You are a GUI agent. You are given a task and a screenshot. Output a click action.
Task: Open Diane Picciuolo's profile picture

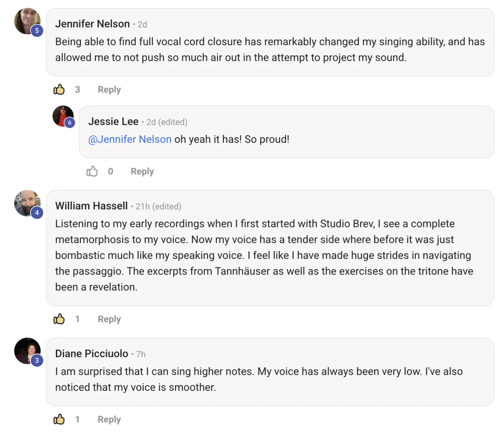[x=26, y=350]
